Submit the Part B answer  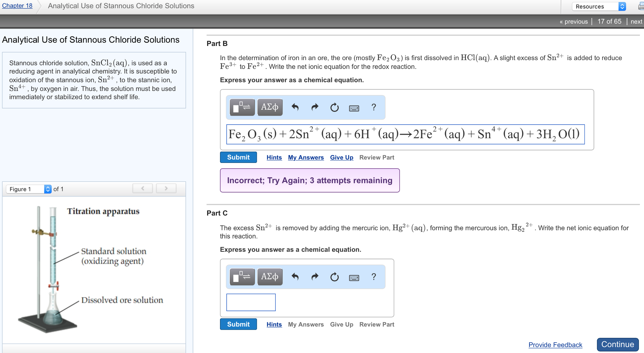[238, 157]
